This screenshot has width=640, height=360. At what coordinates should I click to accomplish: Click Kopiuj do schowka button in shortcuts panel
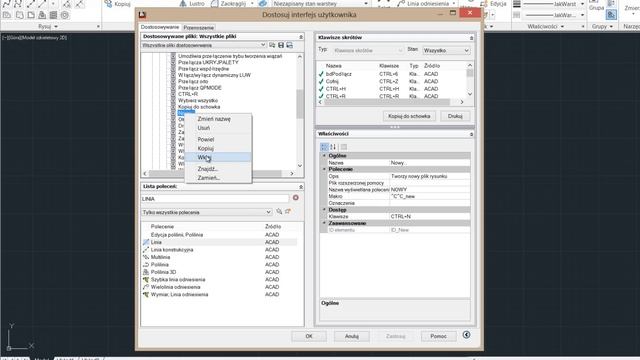409,116
